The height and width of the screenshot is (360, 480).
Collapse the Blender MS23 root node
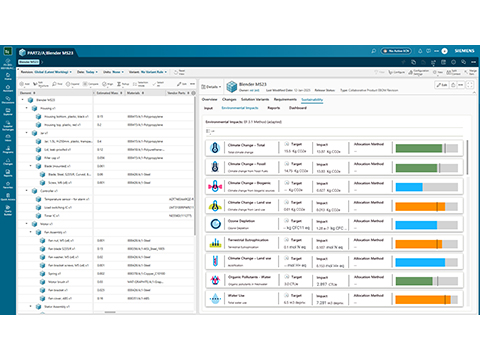[23, 100]
